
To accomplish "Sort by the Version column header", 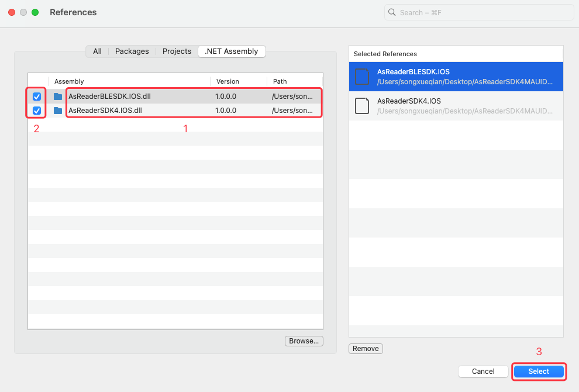I will click(238, 81).
